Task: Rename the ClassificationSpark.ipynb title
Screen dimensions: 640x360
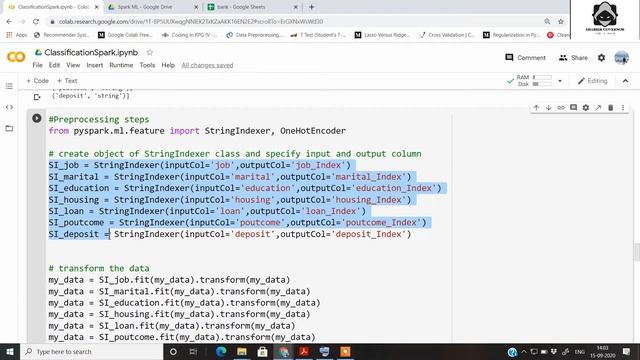Action: pyautogui.click(x=91, y=52)
